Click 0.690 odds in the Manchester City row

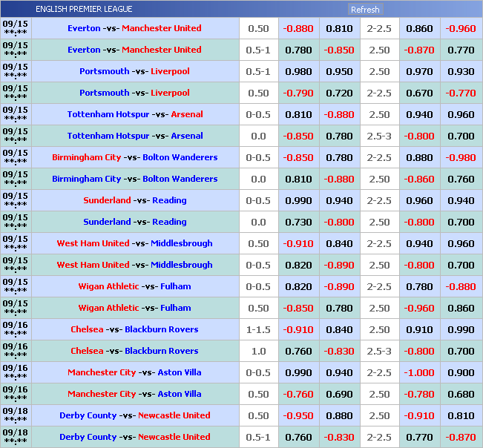tap(339, 394)
